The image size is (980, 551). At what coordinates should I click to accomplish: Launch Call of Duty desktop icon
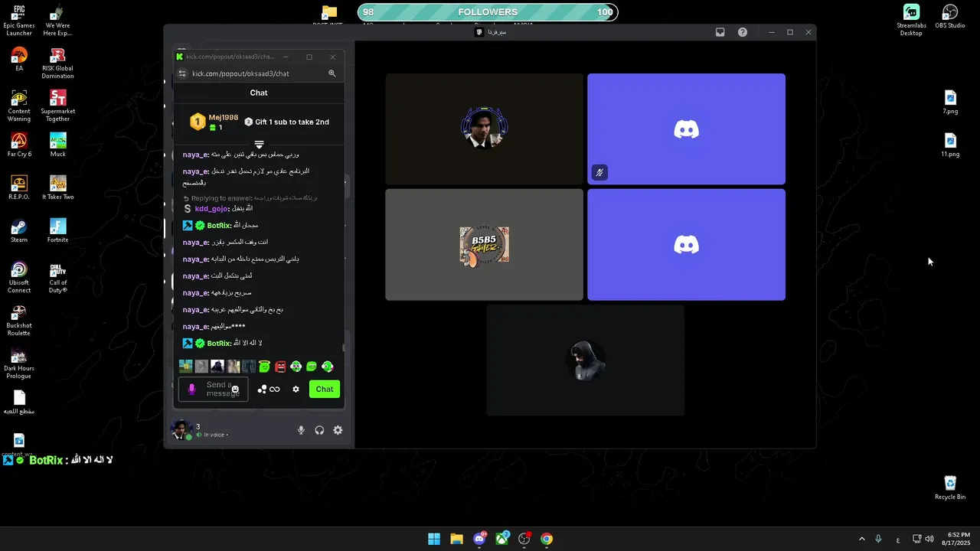(x=57, y=278)
